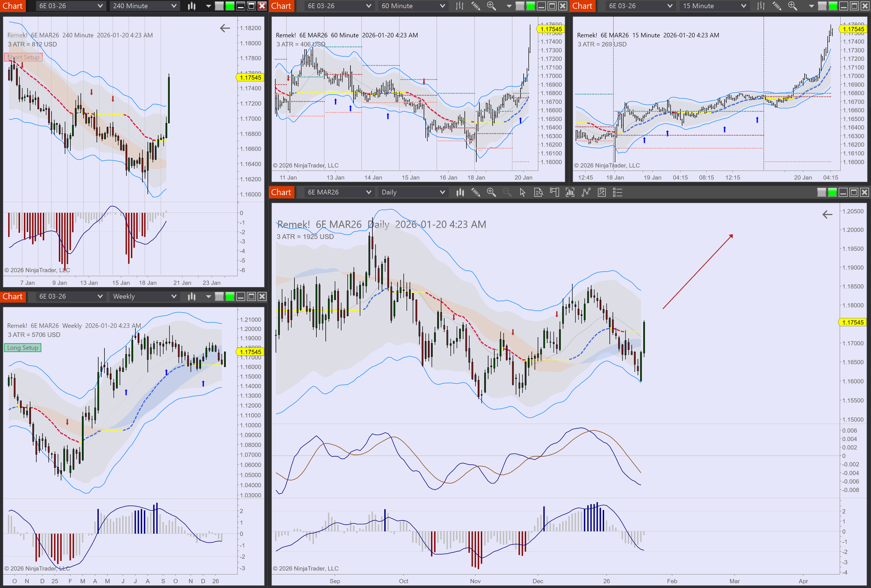
Task: Click the Chart label on the Weekly chart window
Action: tap(13, 296)
